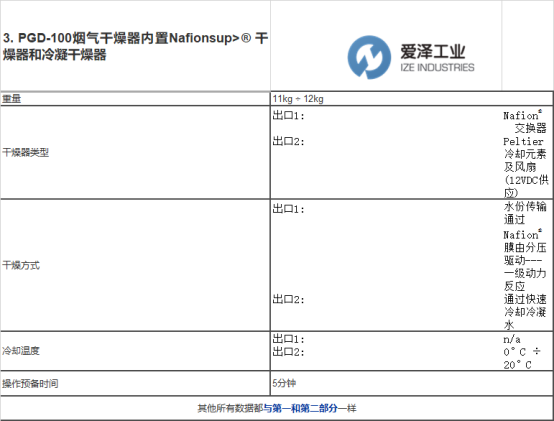554x421 pixels.
Task: Click the 重量 row label
Action: tap(11, 99)
